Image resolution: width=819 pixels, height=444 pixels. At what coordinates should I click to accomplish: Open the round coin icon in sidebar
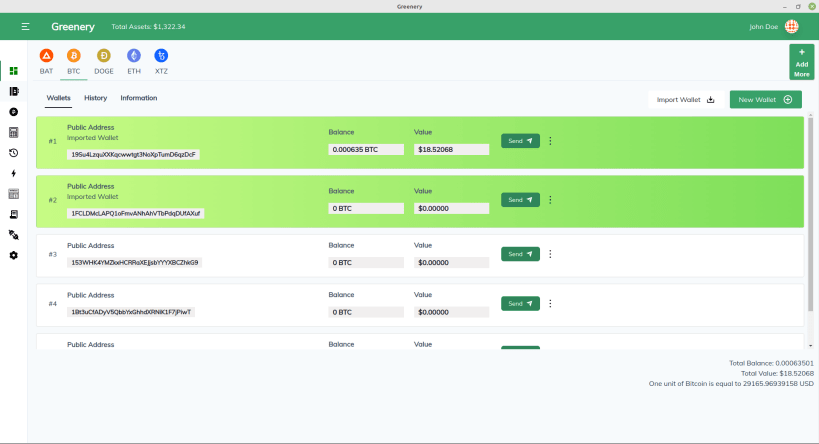(14, 112)
